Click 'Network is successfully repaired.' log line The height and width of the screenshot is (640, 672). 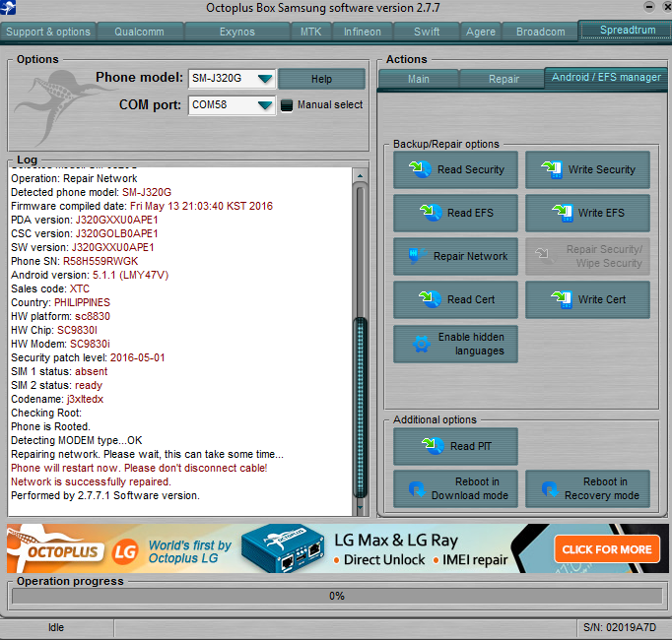[x=91, y=481]
